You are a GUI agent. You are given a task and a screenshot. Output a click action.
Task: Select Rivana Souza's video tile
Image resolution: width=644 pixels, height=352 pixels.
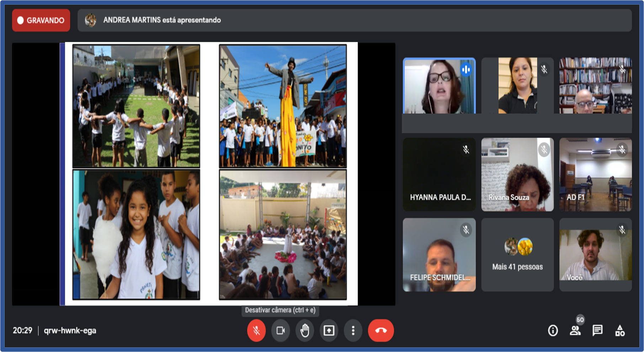pyautogui.click(x=517, y=174)
